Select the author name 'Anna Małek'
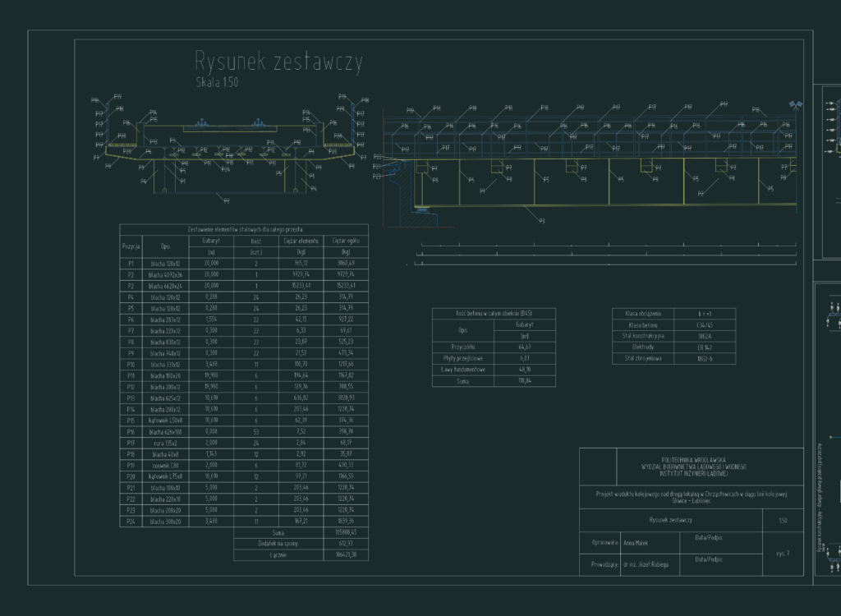The height and width of the screenshot is (616, 841). [636, 543]
